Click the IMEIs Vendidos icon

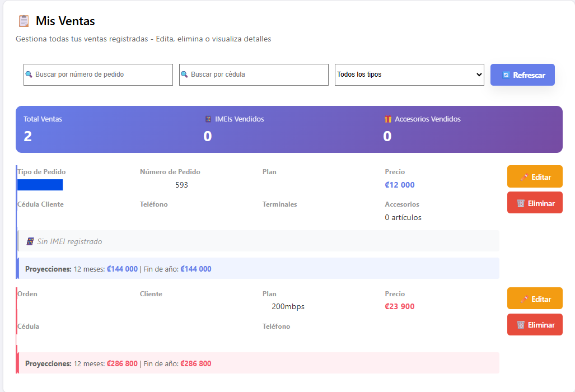pyautogui.click(x=208, y=119)
